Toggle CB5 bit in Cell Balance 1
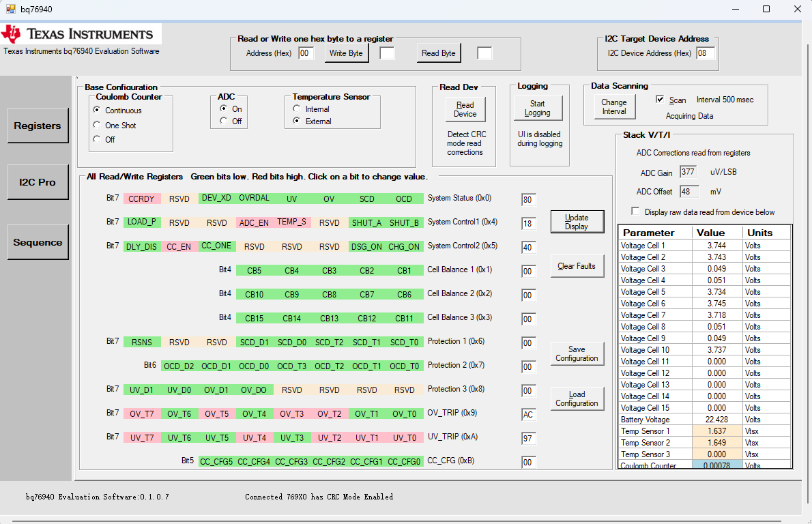This screenshot has width=812, height=524. click(254, 271)
